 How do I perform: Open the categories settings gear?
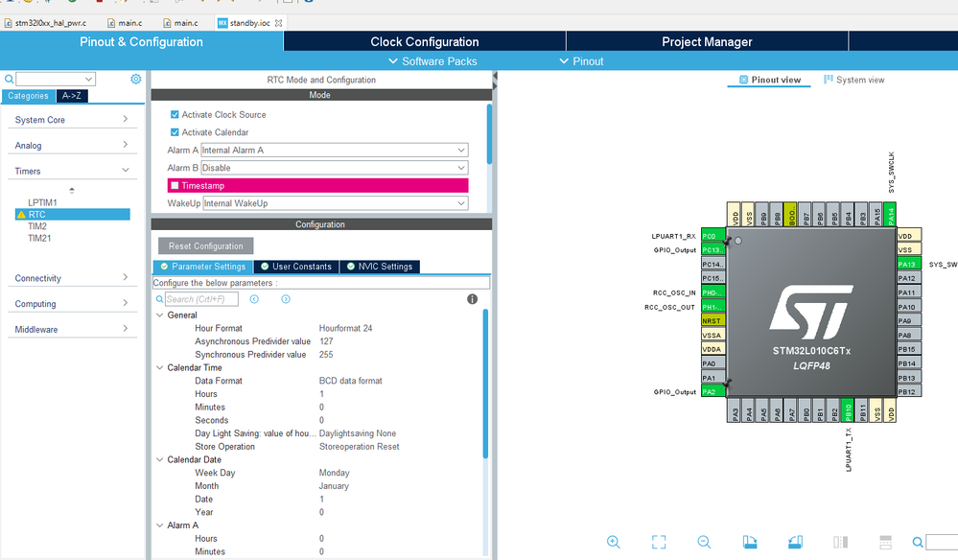coord(135,79)
